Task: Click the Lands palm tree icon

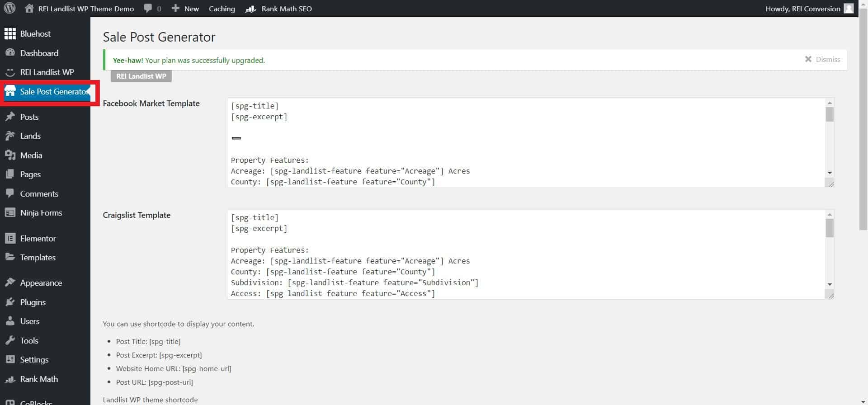Action: coord(10,136)
